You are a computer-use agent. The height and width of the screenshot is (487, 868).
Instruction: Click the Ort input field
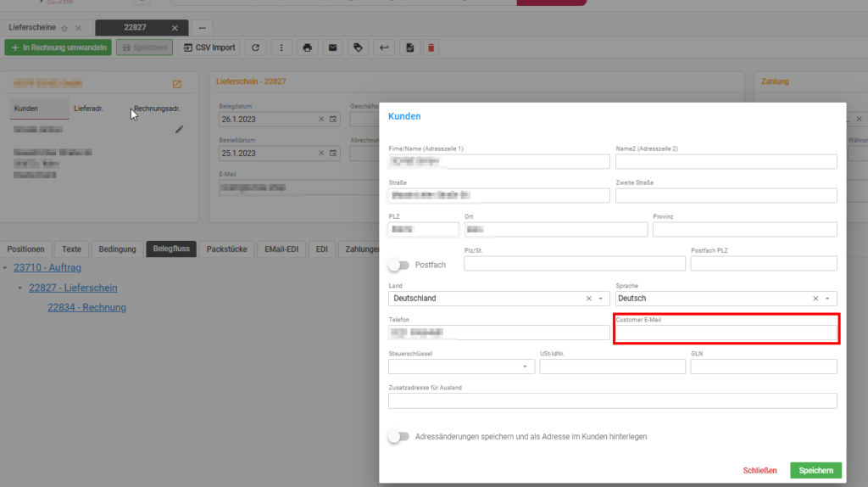[x=556, y=229]
